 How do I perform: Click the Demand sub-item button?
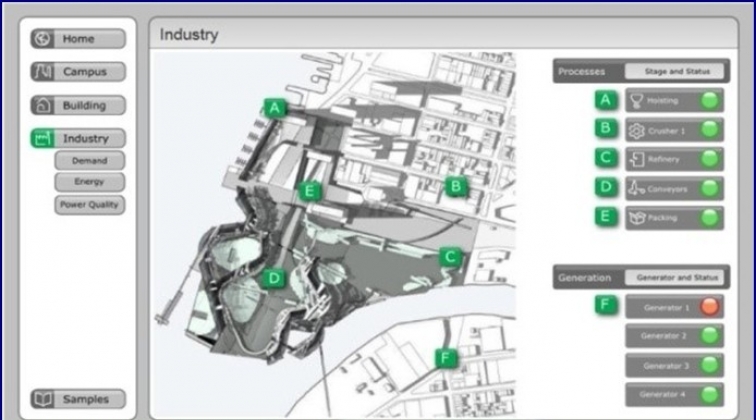(x=90, y=161)
